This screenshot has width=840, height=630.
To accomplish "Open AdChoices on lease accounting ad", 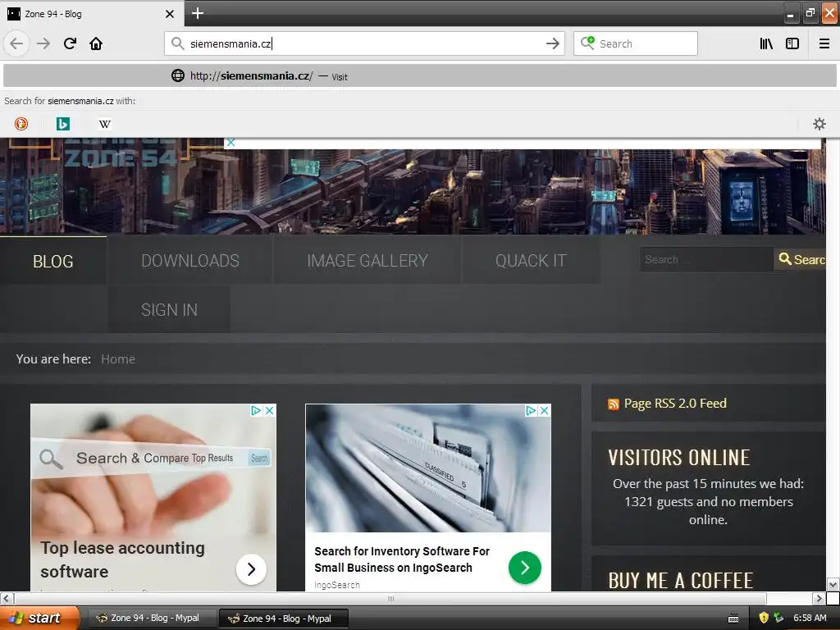I will pos(256,410).
